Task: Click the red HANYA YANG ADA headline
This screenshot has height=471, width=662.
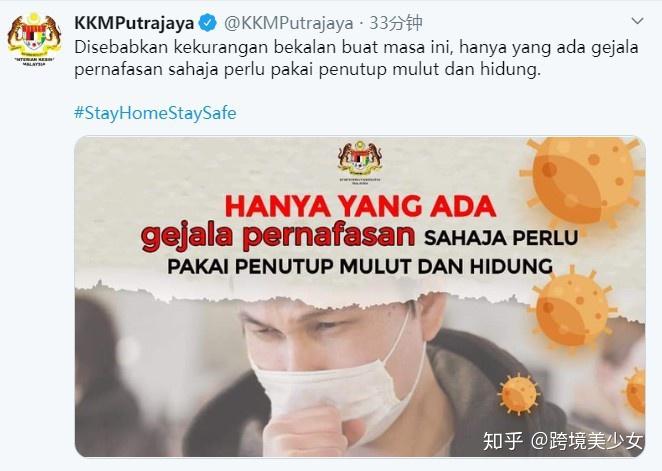Action: (360, 206)
